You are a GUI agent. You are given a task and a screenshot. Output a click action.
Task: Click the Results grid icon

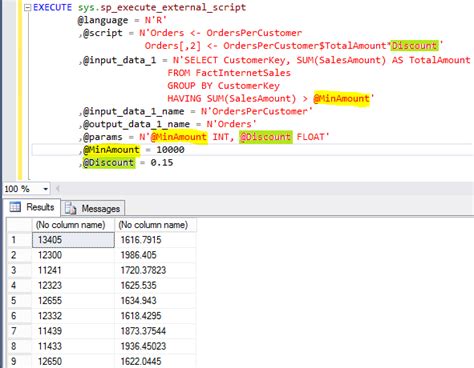click(x=15, y=207)
